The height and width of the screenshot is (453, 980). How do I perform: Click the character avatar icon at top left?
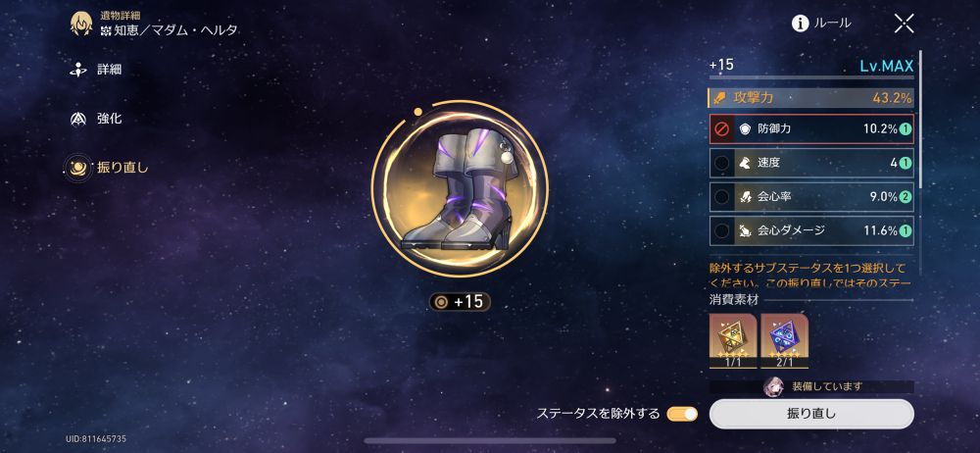(81, 24)
